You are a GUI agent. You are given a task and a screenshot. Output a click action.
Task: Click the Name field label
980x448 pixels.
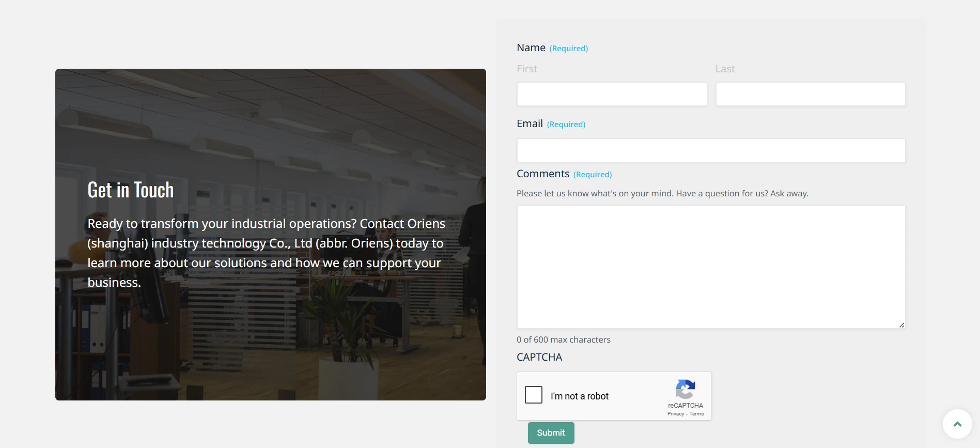point(531,48)
